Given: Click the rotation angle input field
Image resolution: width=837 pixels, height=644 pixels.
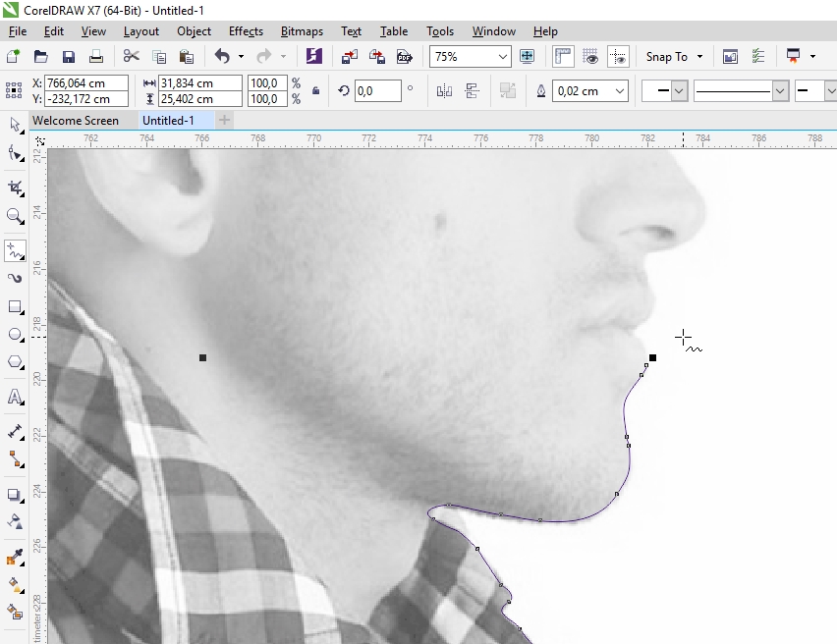Looking at the screenshot, I should coord(377,91).
